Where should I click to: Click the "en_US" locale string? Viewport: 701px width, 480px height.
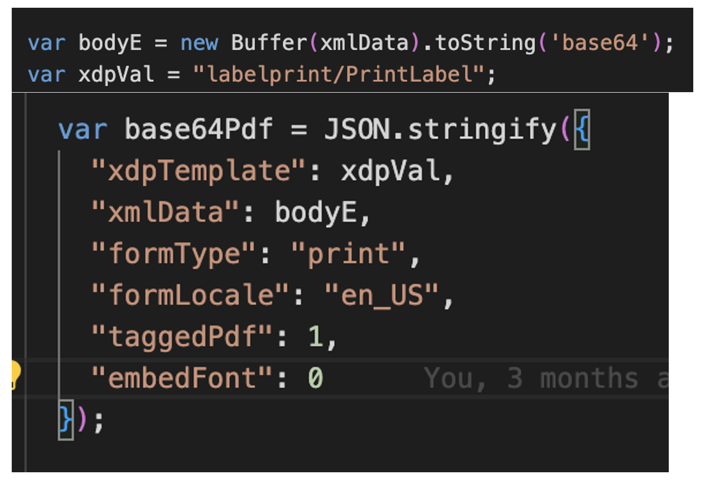(x=389, y=296)
